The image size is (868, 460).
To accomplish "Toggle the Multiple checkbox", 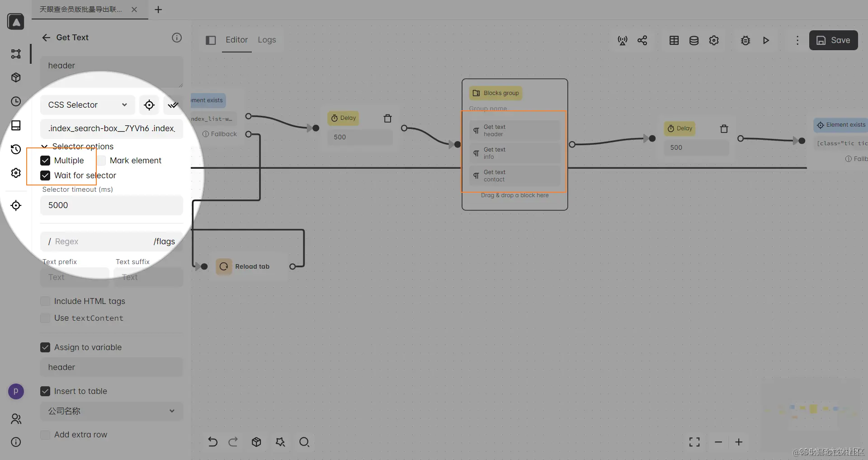I will pos(45,161).
